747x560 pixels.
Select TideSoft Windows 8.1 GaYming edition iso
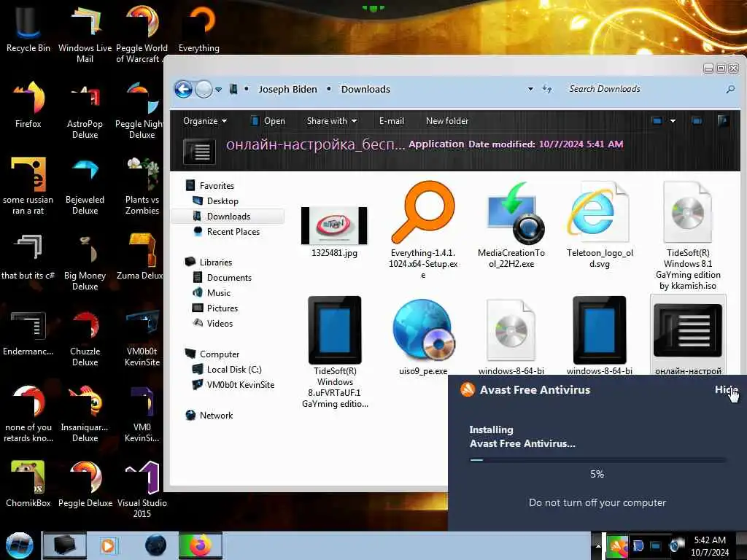pos(688,236)
